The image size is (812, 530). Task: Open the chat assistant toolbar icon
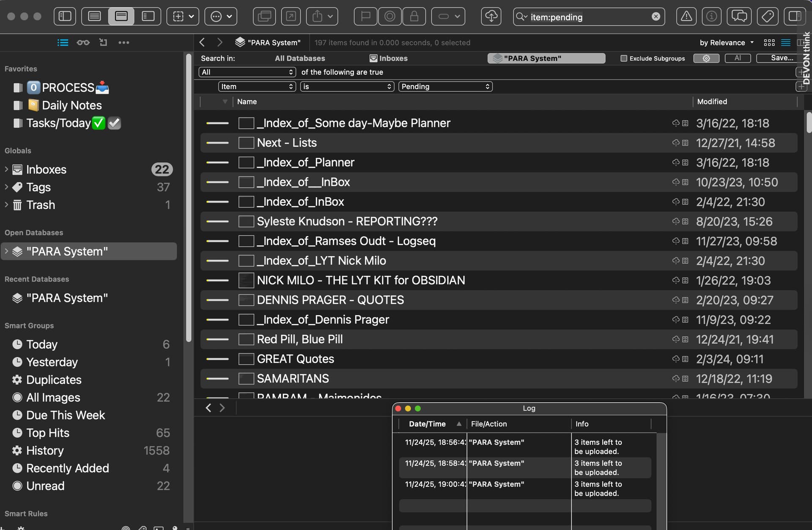click(739, 16)
